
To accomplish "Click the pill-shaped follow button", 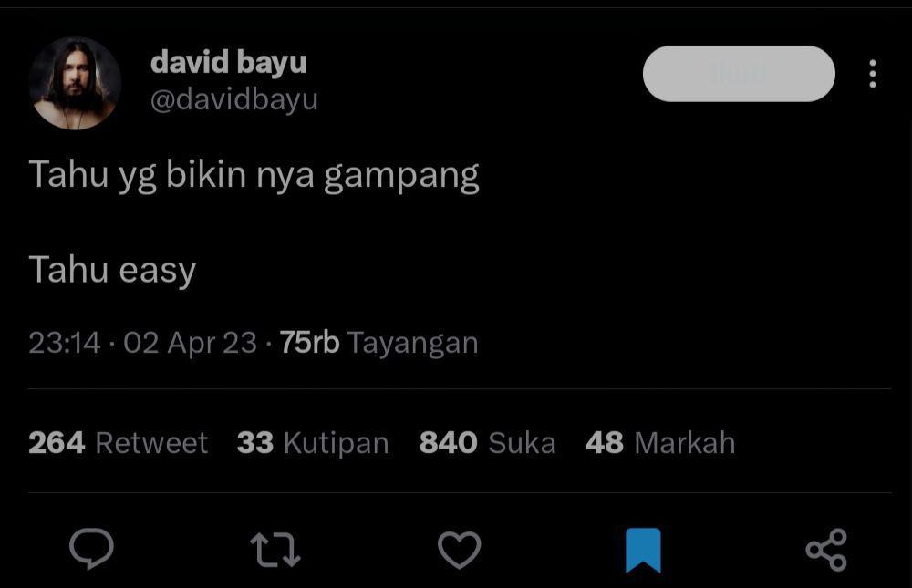I will (739, 74).
